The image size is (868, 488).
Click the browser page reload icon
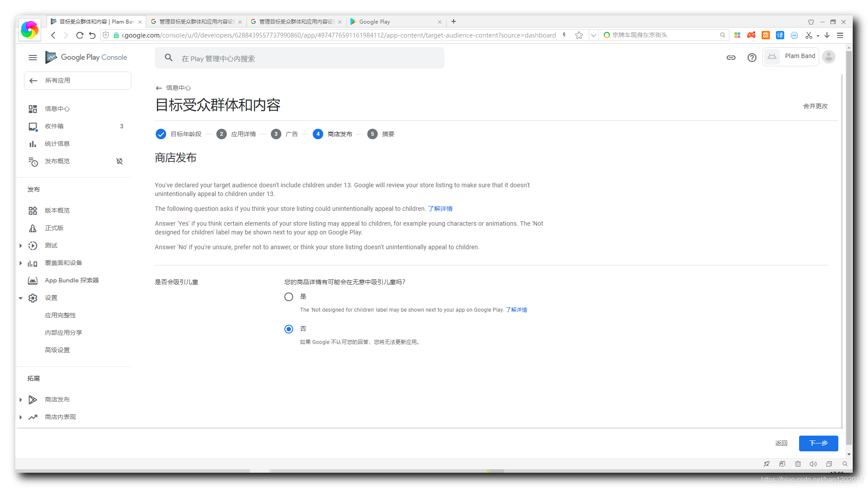pyautogui.click(x=79, y=35)
